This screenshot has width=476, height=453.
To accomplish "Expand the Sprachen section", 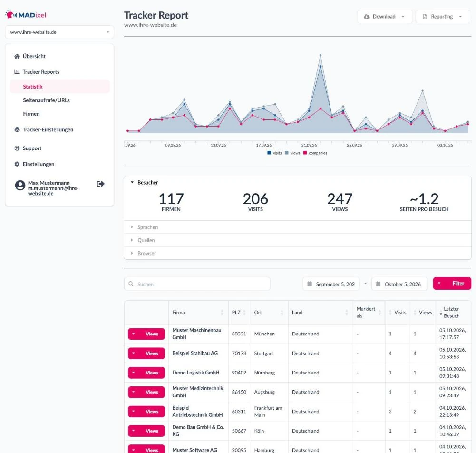I will click(x=298, y=227).
